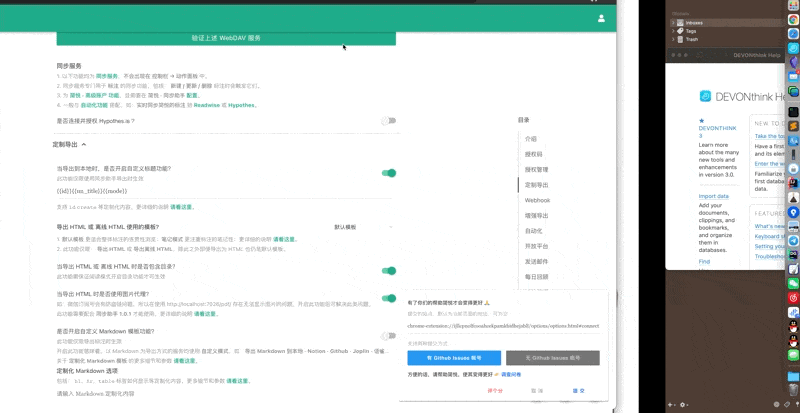Screen dimensions: 800x413
Task: Open the 调查问卷 survey link
Action: pyautogui.click(x=511, y=374)
